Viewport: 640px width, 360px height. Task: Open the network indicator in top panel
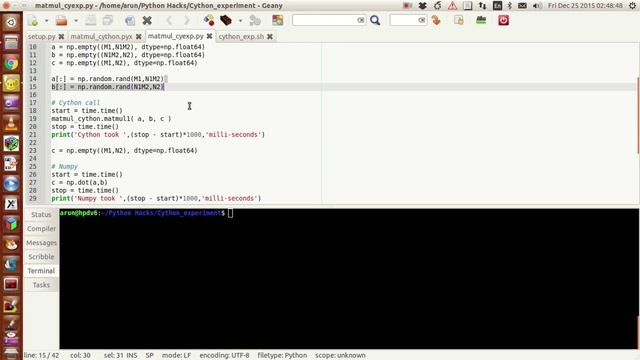point(482,6)
